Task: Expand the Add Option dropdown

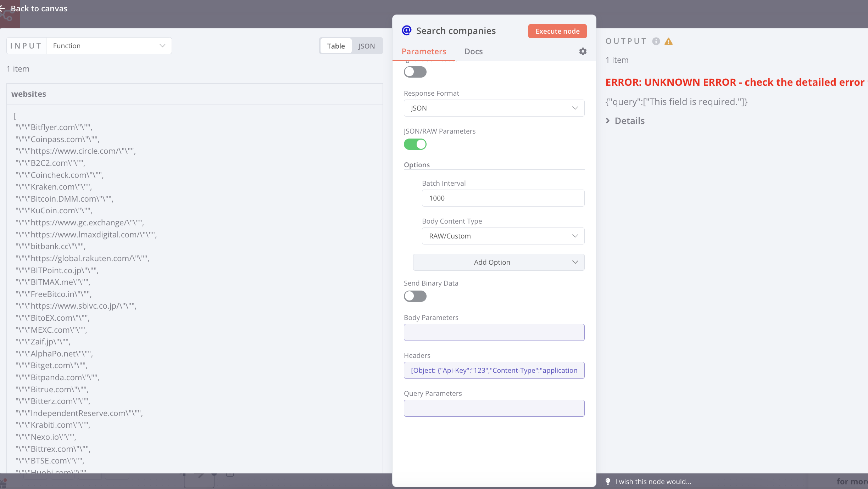Action: coord(499,262)
